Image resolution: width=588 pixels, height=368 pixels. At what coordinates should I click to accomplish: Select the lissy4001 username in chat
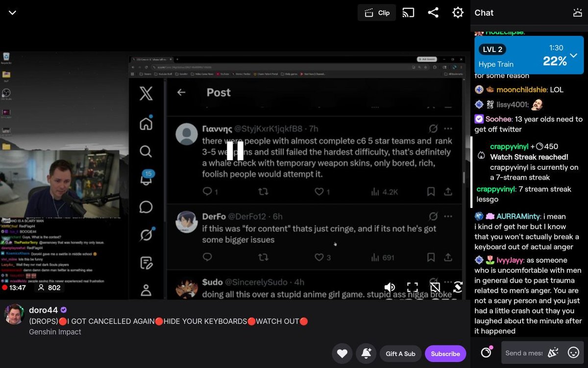click(x=512, y=105)
